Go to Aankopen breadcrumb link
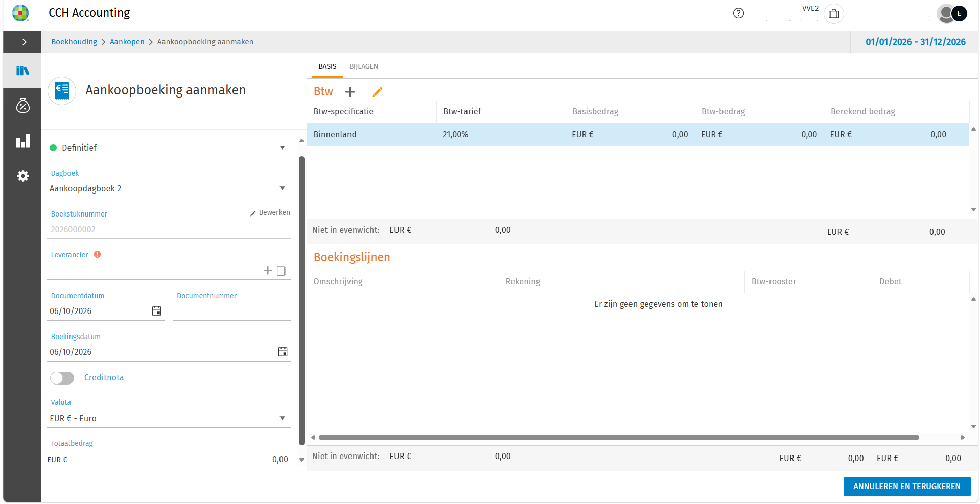The height and width of the screenshot is (504, 980). click(x=127, y=42)
